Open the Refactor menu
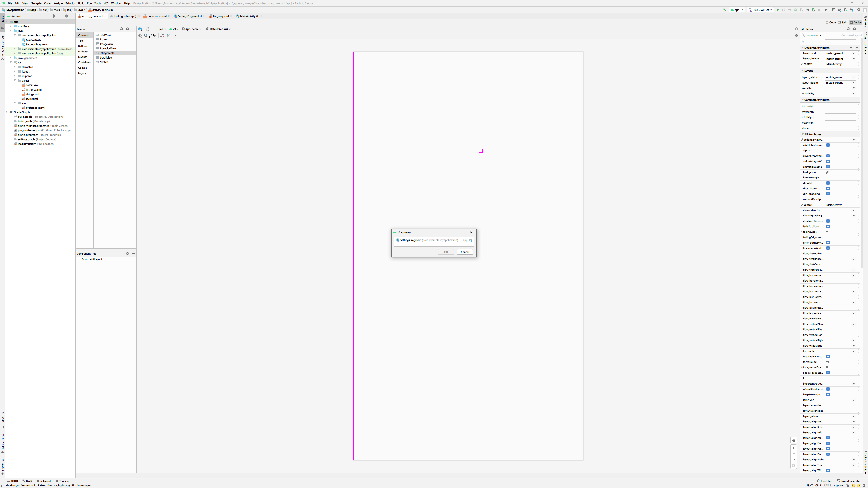The height and width of the screenshot is (488, 868). click(x=70, y=3)
